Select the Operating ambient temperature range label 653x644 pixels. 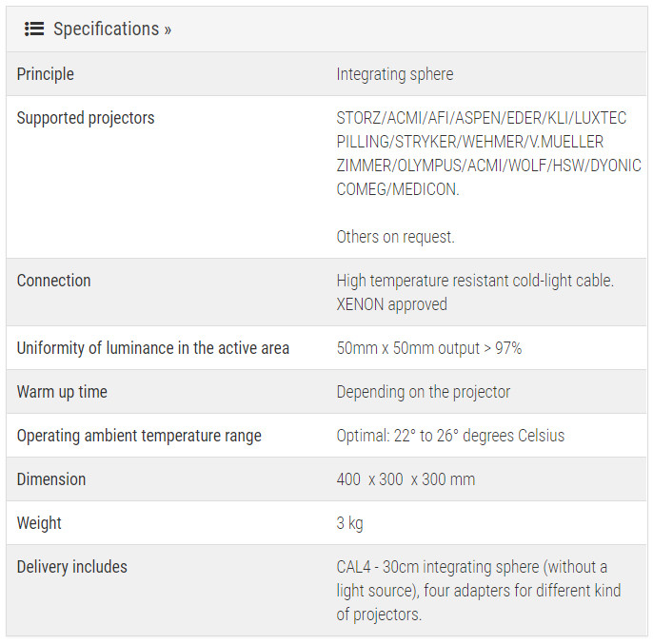point(139,436)
